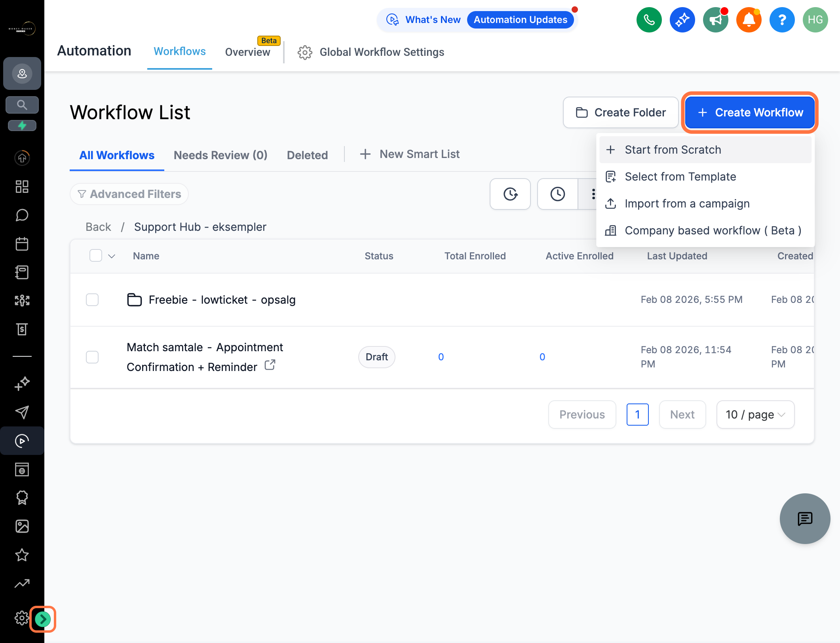This screenshot has height=643, width=840.
Task: Check the Match samtale workflow row
Action: [92, 357]
